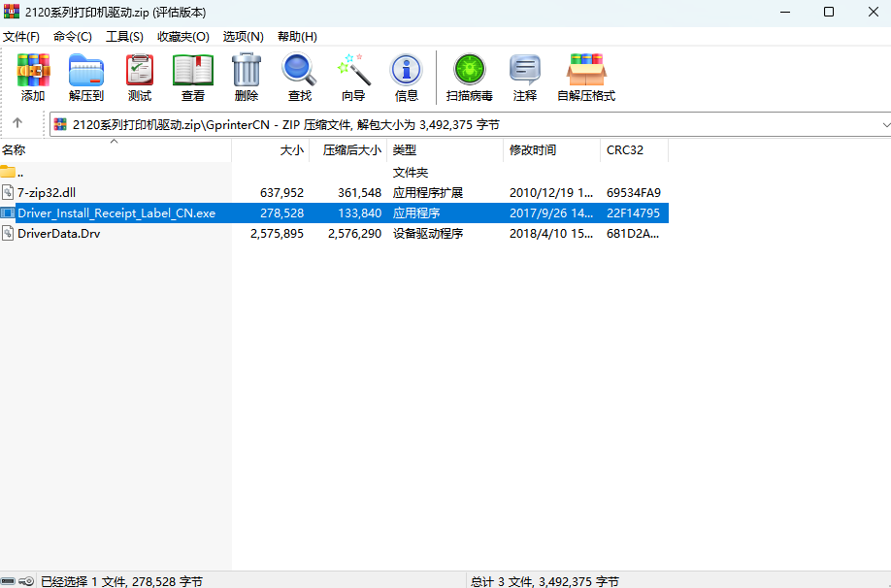Click the DriverData.Drv file icon
891x588 pixels.
[x=8, y=234]
